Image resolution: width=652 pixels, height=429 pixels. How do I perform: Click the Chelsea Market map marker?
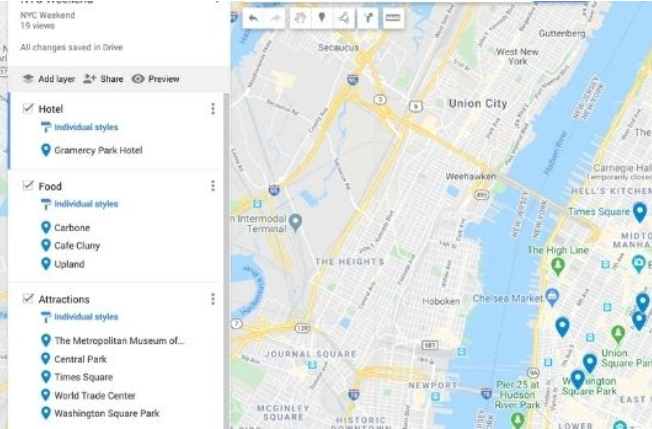tap(552, 297)
